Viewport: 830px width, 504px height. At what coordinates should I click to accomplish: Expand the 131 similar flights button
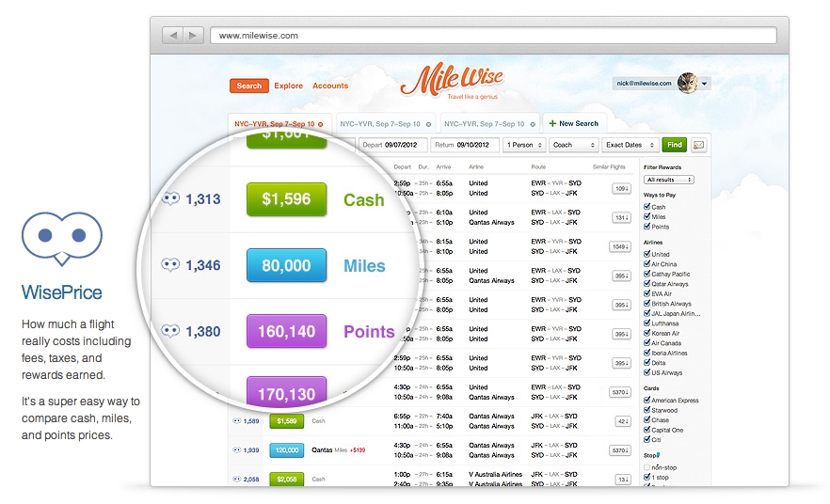(x=621, y=218)
